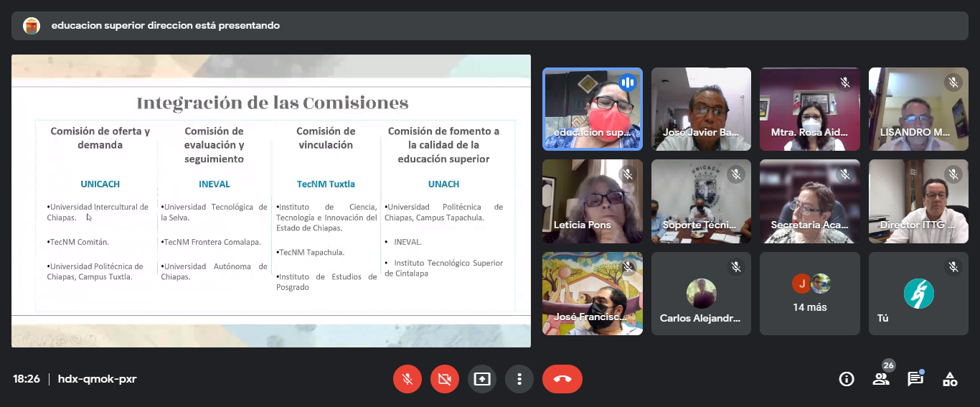Click muted mic icon on Director ITTG tile
The image size is (980, 407).
point(953,174)
